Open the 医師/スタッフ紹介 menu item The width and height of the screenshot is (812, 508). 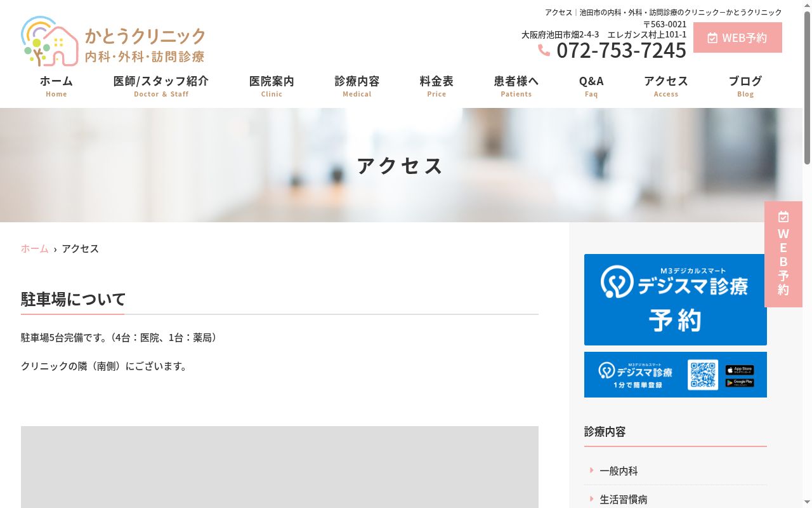click(161, 86)
